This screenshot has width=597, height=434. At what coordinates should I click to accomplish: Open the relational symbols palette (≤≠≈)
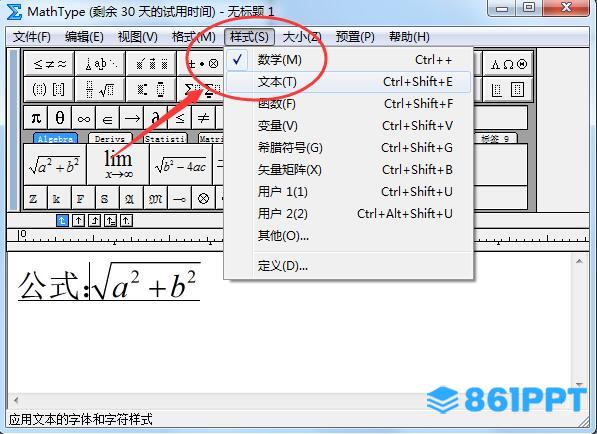(49, 64)
